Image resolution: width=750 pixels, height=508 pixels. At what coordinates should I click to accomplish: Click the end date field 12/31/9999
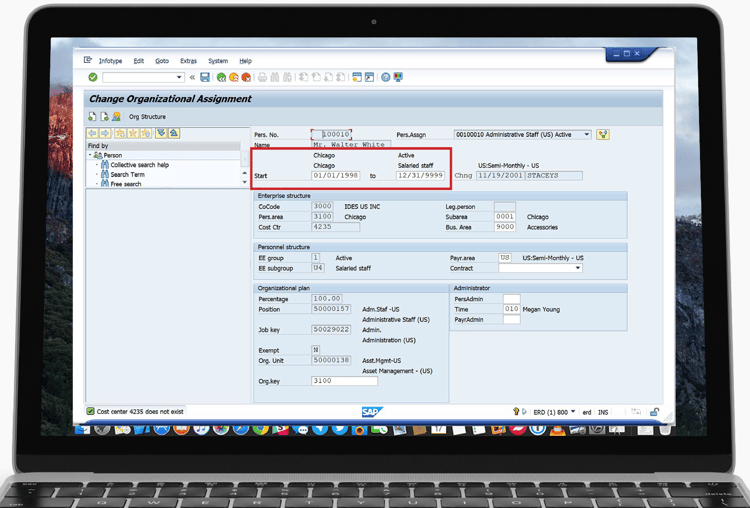coord(420,176)
